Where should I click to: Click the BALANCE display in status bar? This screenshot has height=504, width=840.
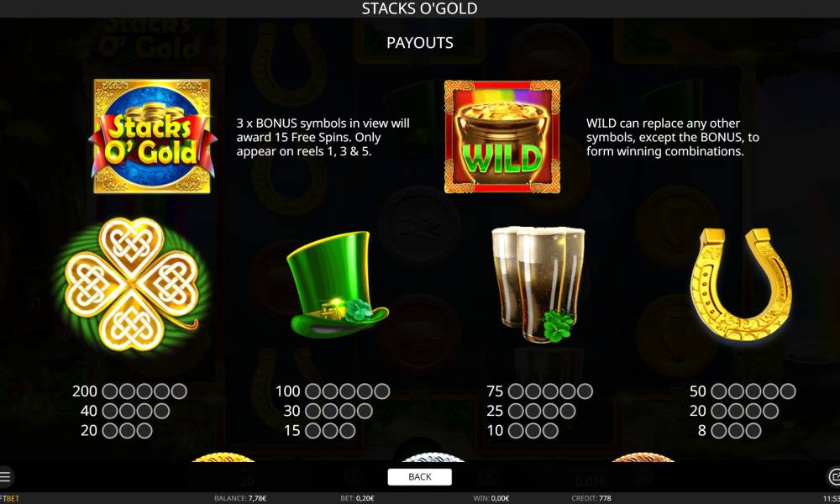point(240,498)
